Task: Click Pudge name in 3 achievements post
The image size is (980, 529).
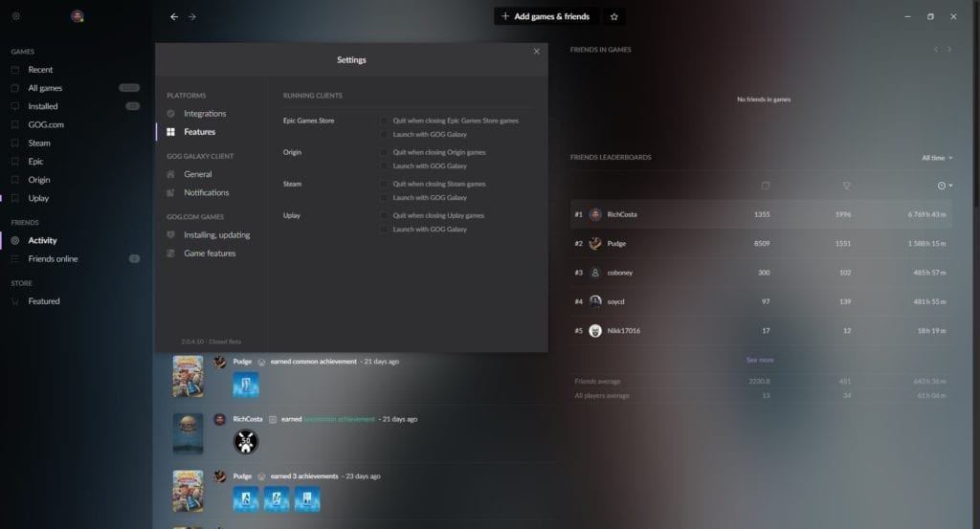Action: [242, 476]
